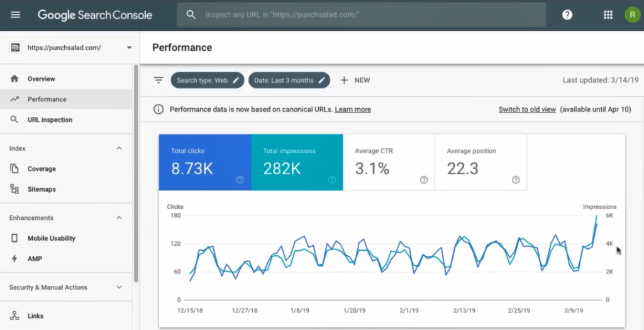Enable the Average CTR metric card
Viewport: 644px width, 330px height.
pyautogui.click(x=389, y=162)
